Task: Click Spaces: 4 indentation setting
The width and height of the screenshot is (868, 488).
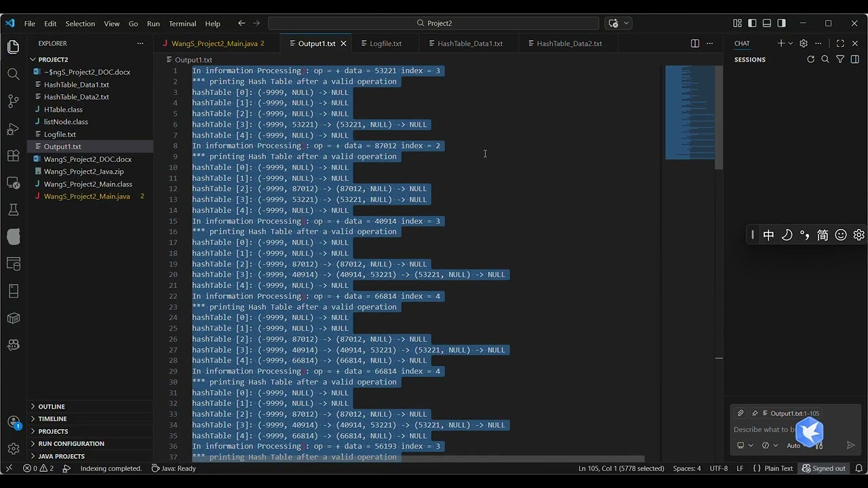Action: tap(687, 468)
